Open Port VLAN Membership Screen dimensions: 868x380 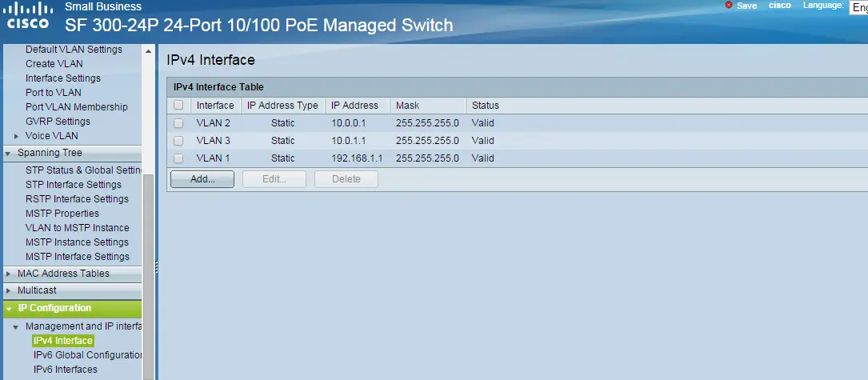76,107
